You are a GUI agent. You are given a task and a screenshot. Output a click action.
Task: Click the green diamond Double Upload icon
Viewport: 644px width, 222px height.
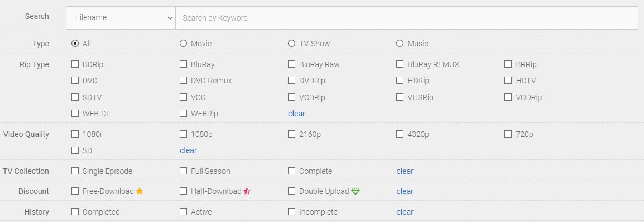tap(355, 191)
